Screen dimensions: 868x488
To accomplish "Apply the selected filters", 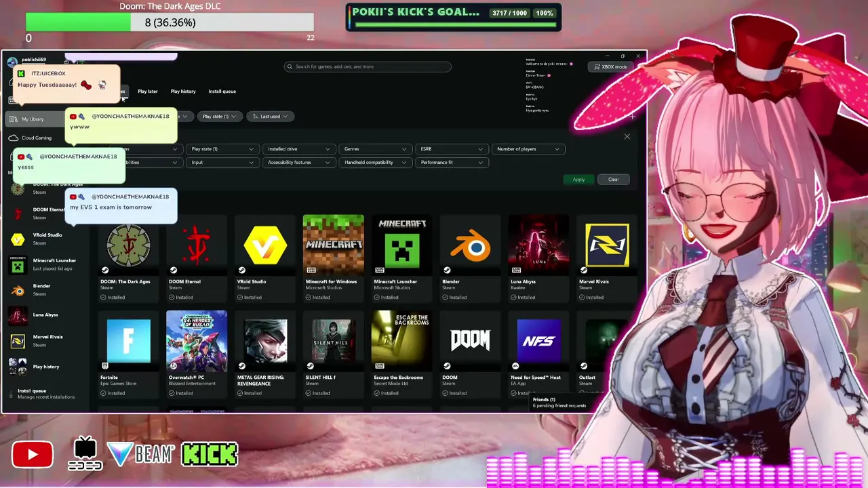I will 578,180.
